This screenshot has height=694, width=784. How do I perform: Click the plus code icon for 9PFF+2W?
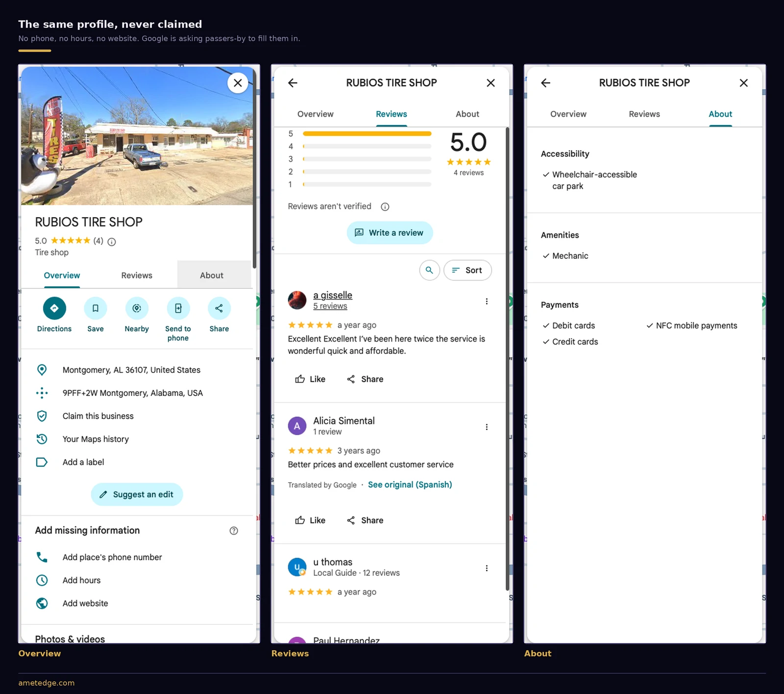42,393
